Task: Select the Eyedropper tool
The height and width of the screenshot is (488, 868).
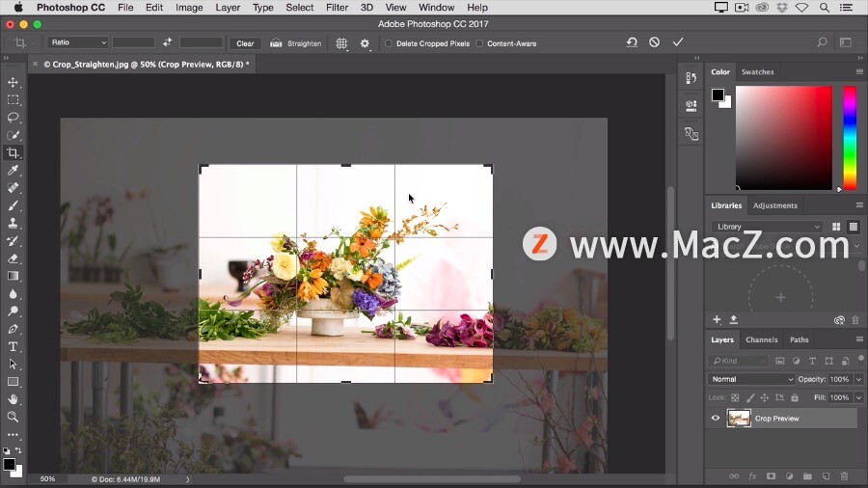Action: pos(13,171)
